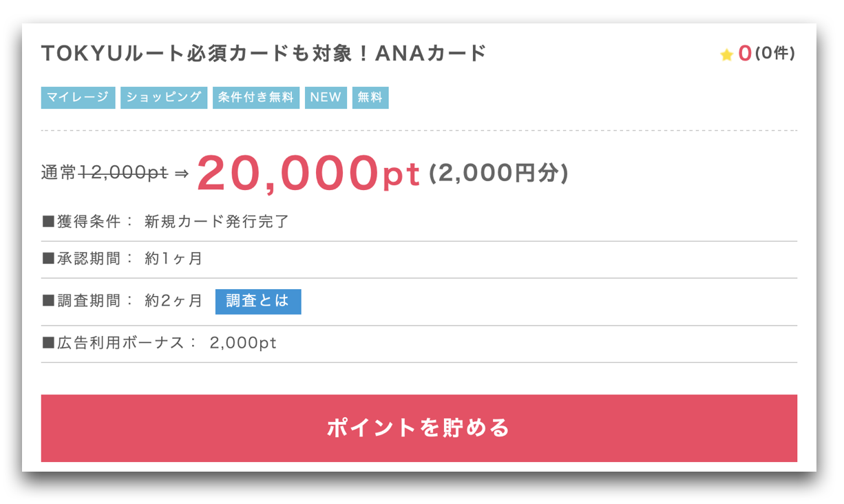Click the red 0 rating score

pos(744,54)
